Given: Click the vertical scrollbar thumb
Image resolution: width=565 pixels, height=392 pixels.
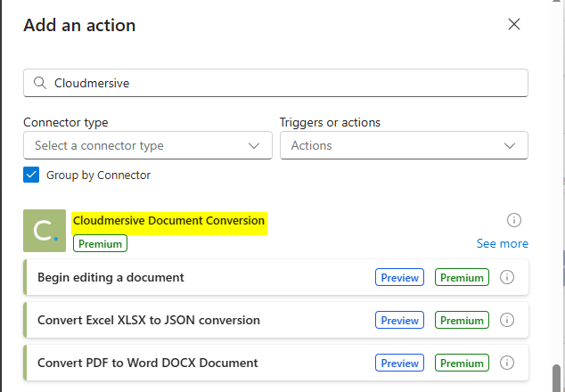Looking at the screenshot, I should pos(557,379).
